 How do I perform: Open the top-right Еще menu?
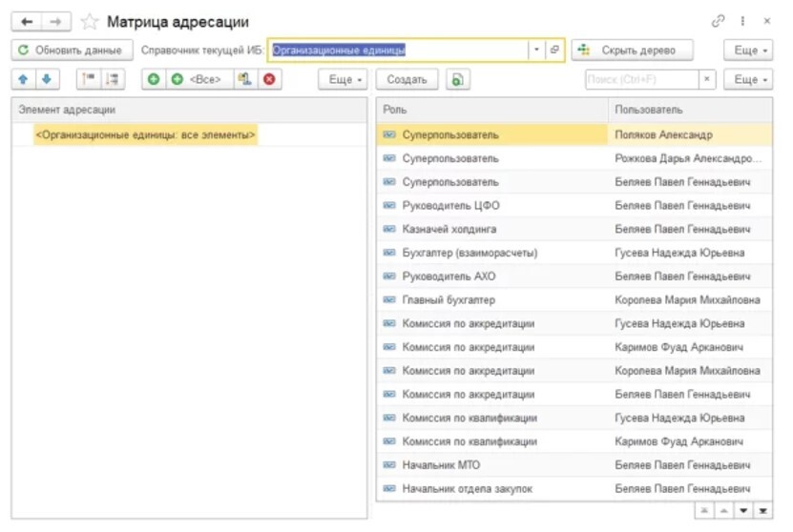(748, 50)
